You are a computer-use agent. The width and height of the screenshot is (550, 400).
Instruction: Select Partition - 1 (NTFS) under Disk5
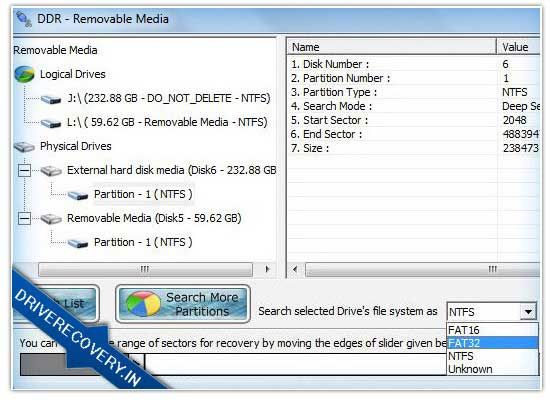point(143,242)
